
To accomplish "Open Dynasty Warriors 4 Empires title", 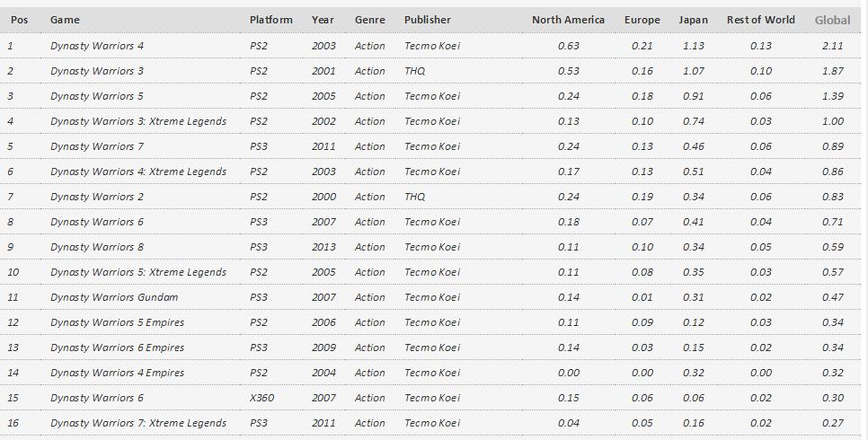I will click(x=118, y=373).
